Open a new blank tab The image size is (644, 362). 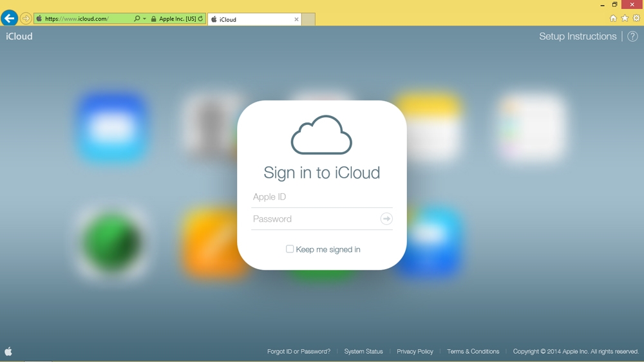(308, 19)
